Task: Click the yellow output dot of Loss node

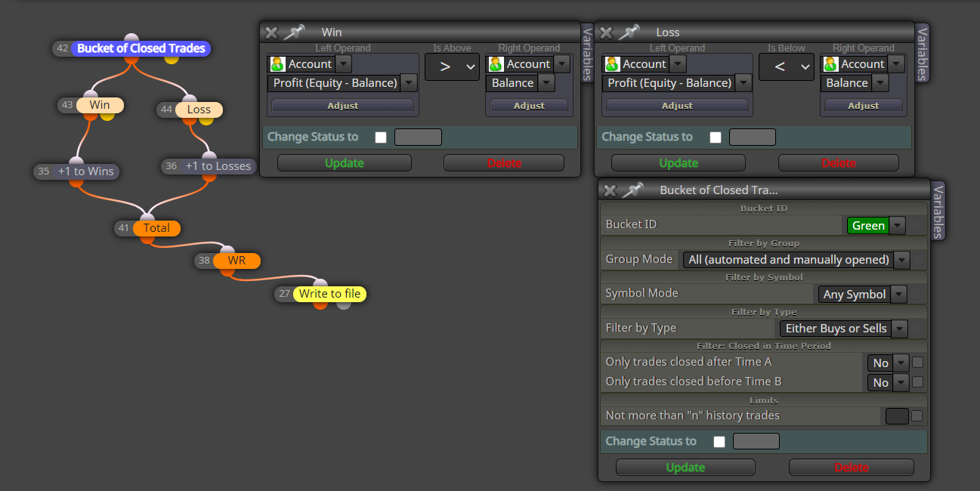Action: (206, 120)
